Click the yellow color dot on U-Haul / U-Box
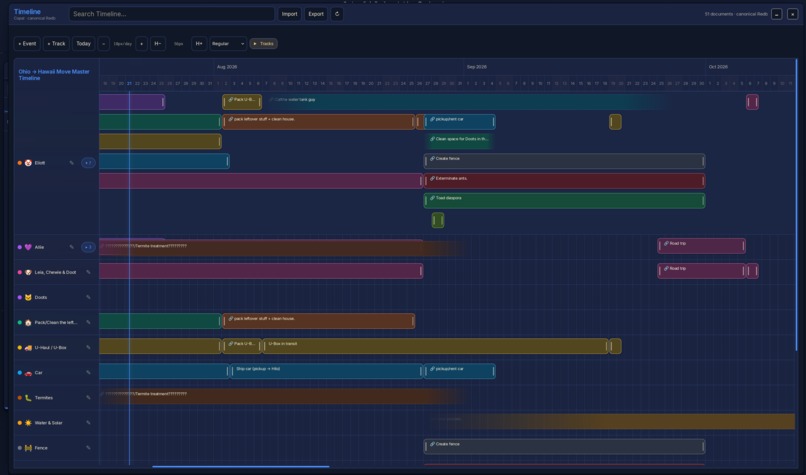806x475 pixels. pyautogui.click(x=20, y=348)
